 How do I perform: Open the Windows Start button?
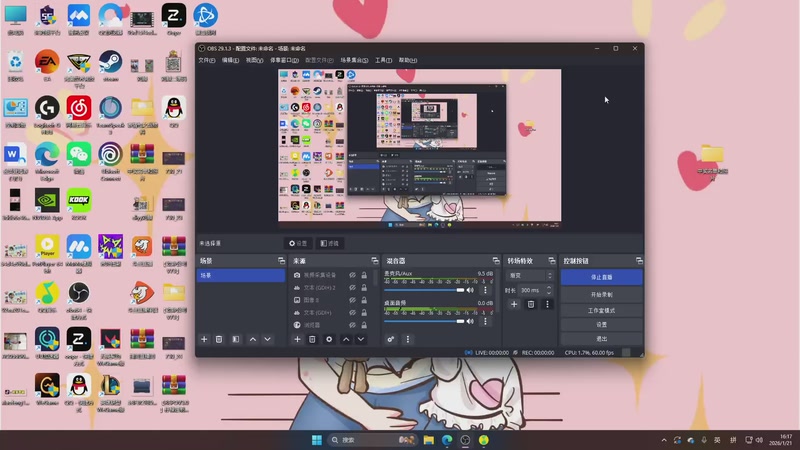tap(317, 440)
